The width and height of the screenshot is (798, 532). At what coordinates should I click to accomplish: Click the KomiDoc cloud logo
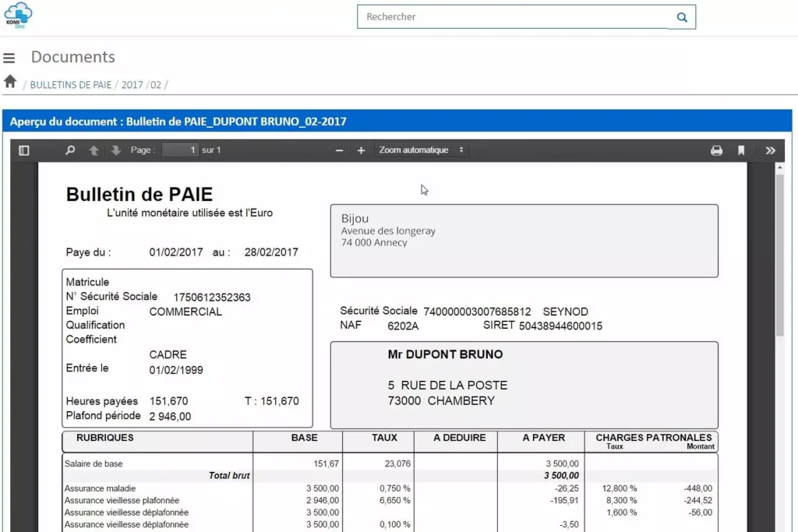click(x=18, y=16)
